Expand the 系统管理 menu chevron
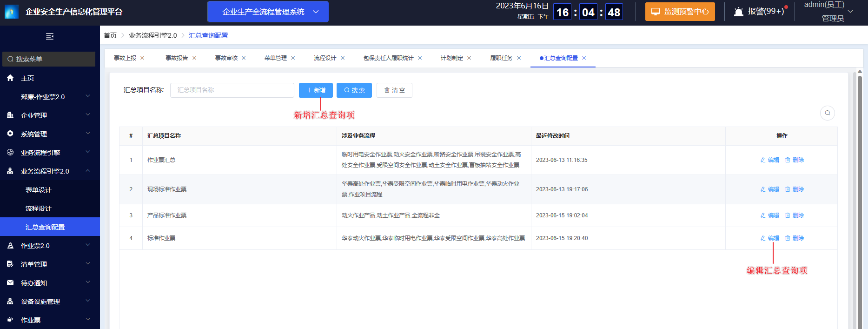 pos(88,134)
